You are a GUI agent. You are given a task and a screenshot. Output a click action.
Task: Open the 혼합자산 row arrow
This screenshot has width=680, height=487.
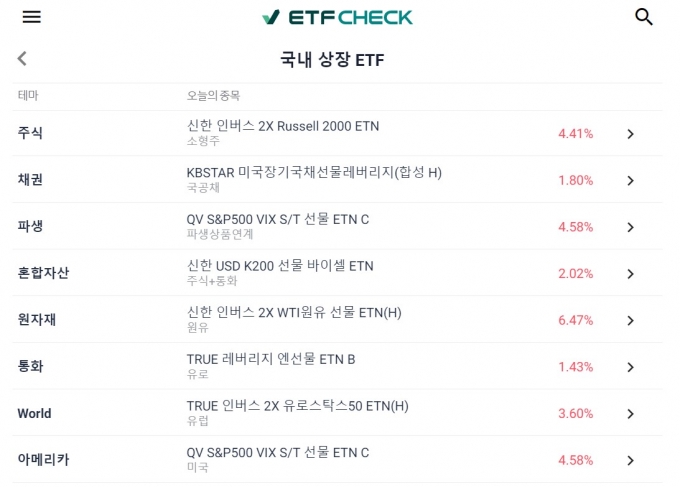pyautogui.click(x=631, y=274)
